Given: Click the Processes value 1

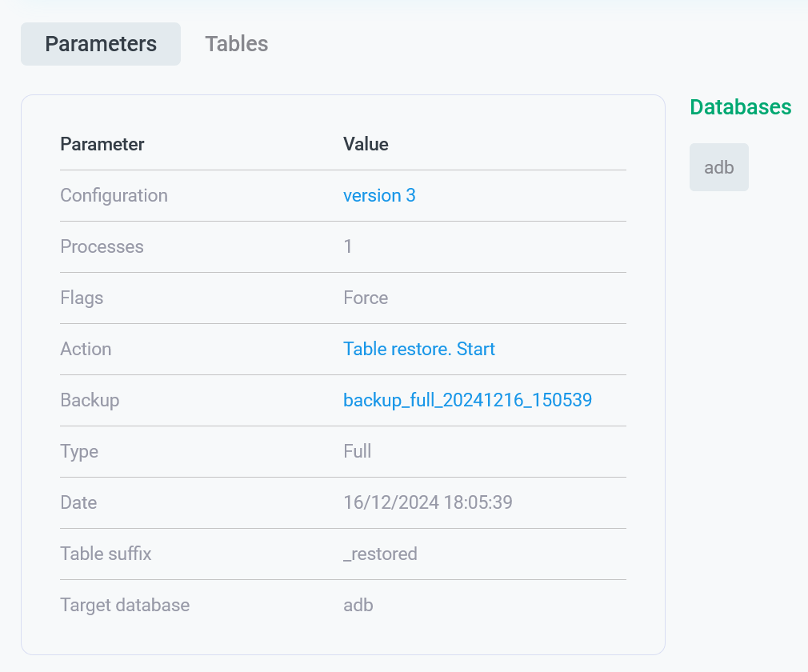Looking at the screenshot, I should click(x=348, y=246).
